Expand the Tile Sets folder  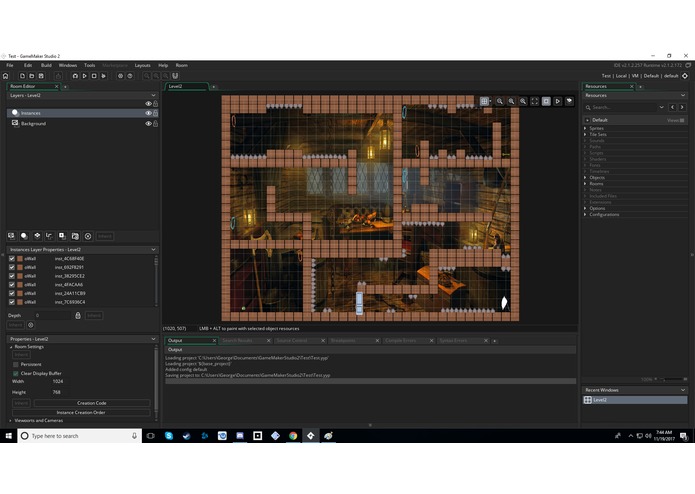[585, 134]
